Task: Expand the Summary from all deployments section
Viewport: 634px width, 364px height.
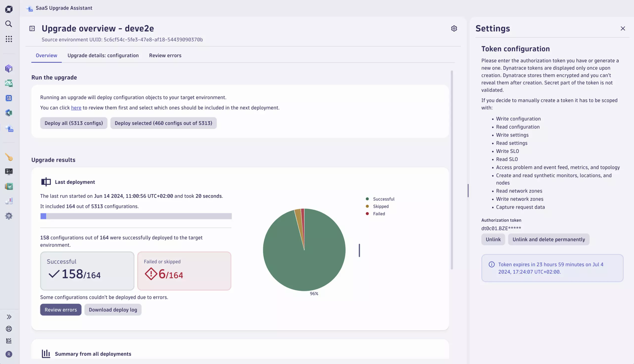Action: [x=93, y=354]
